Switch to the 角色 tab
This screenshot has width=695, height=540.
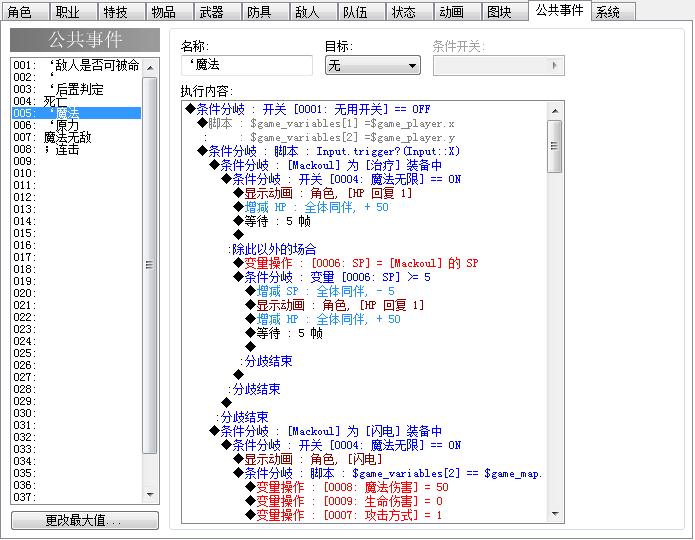pyautogui.click(x=24, y=12)
